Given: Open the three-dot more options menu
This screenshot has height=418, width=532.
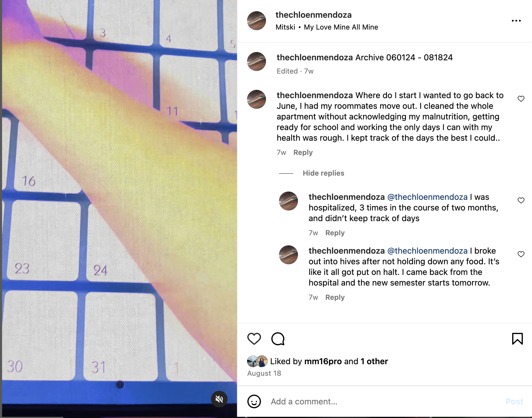Looking at the screenshot, I should [x=516, y=21].
